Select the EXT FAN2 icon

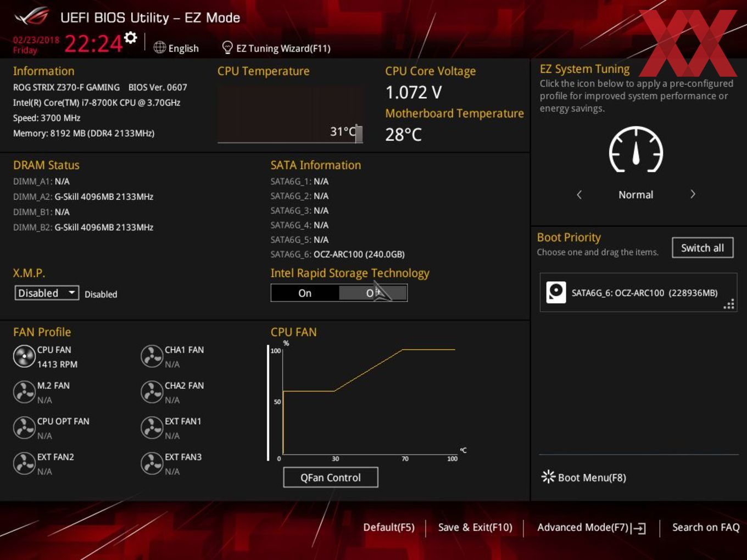(x=24, y=463)
